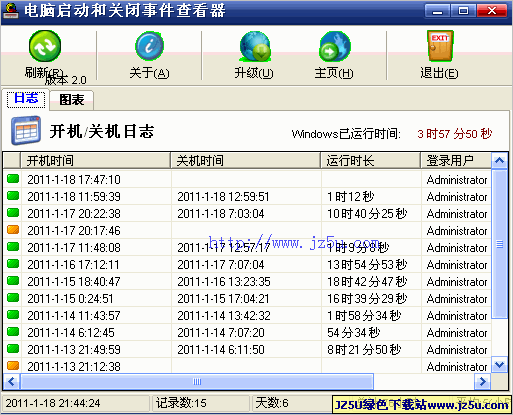Click green status icon for 2011-1-17 20:22:38
Screen dimensions: 513x415
[x=13, y=213]
